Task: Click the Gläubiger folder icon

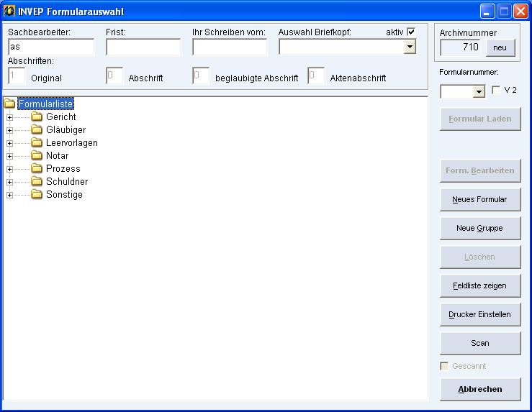Action: coord(37,130)
